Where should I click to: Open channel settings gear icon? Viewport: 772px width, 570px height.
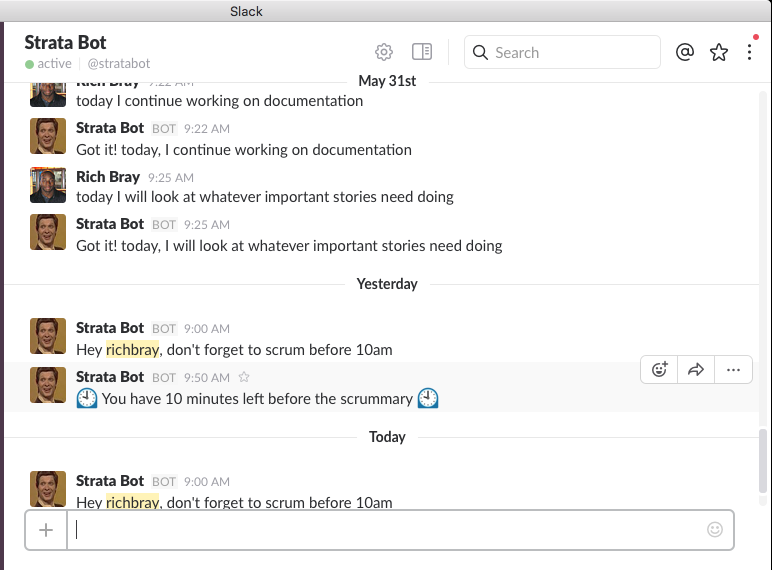[384, 52]
